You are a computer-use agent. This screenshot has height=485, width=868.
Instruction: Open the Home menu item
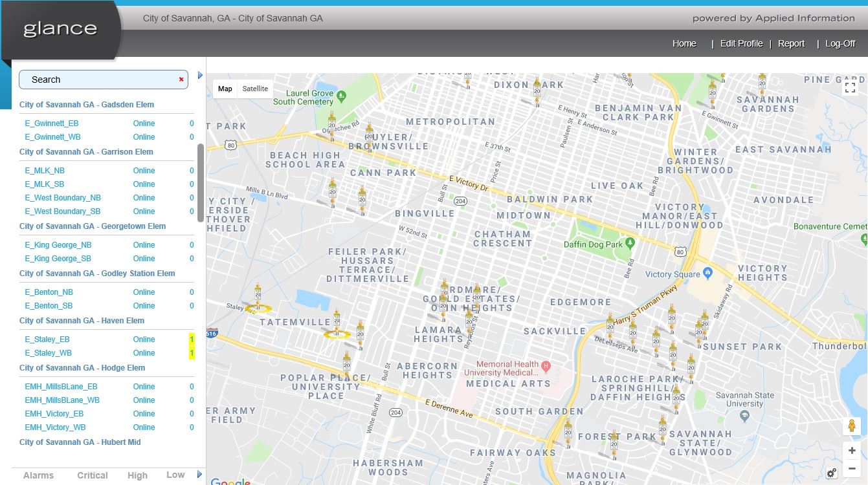[x=684, y=43]
